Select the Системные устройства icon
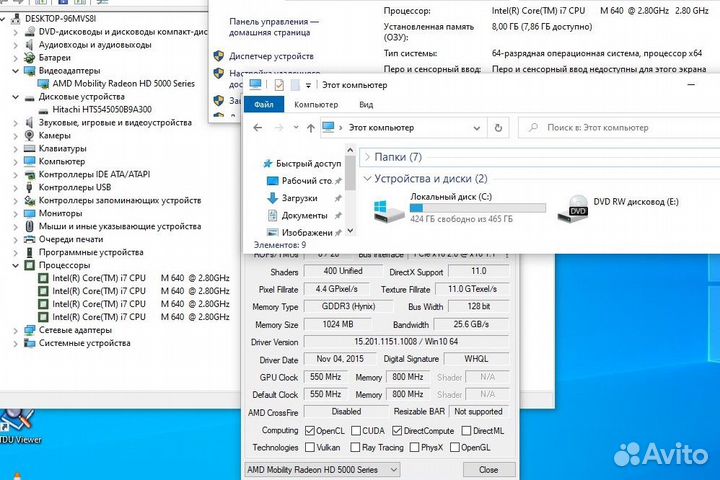The height and width of the screenshot is (480, 720). pyautogui.click(x=30, y=343)
